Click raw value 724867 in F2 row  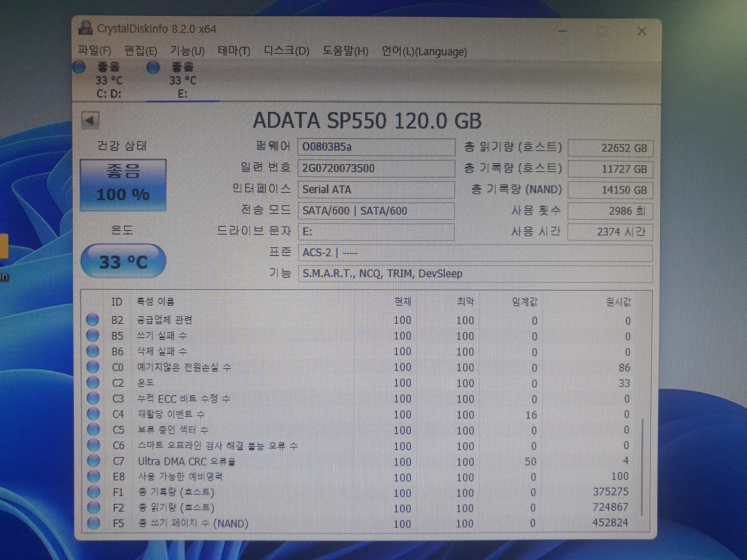tap(611, 507)
